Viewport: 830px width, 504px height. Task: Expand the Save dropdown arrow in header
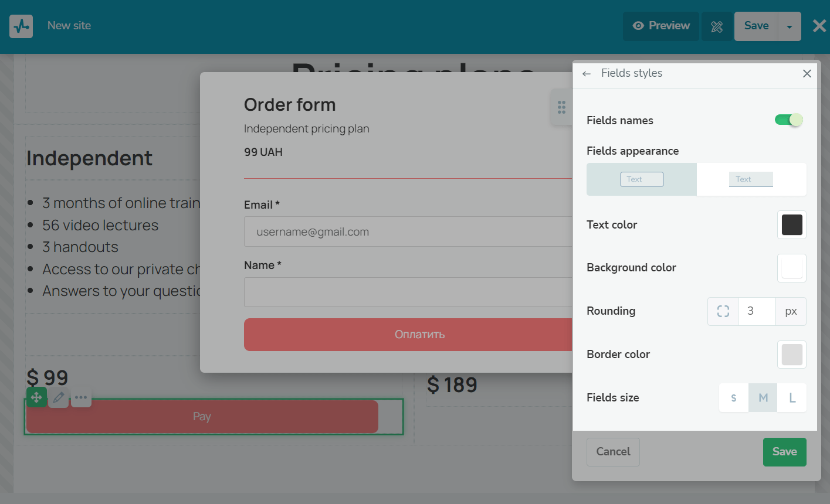click(790, 26)
